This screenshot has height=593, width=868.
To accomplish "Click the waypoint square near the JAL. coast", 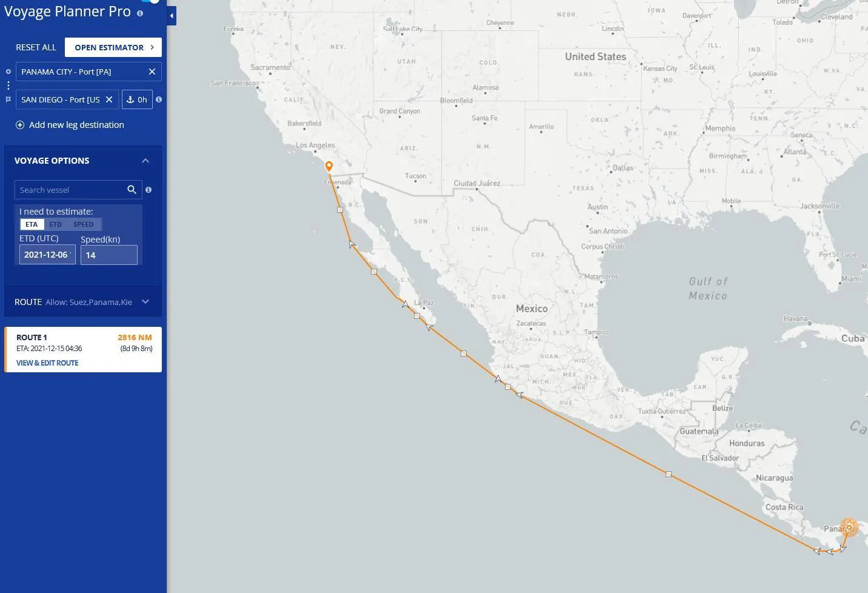I will [x=508, y=387].
